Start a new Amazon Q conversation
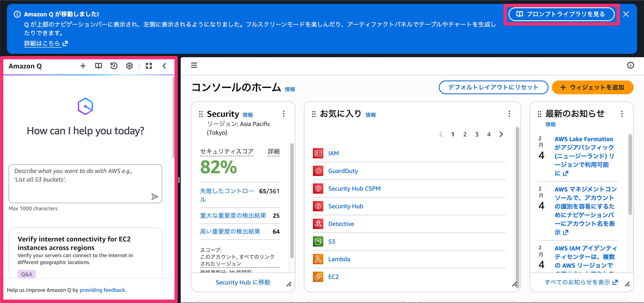This screenshot has height=303, width=644. 83,66
